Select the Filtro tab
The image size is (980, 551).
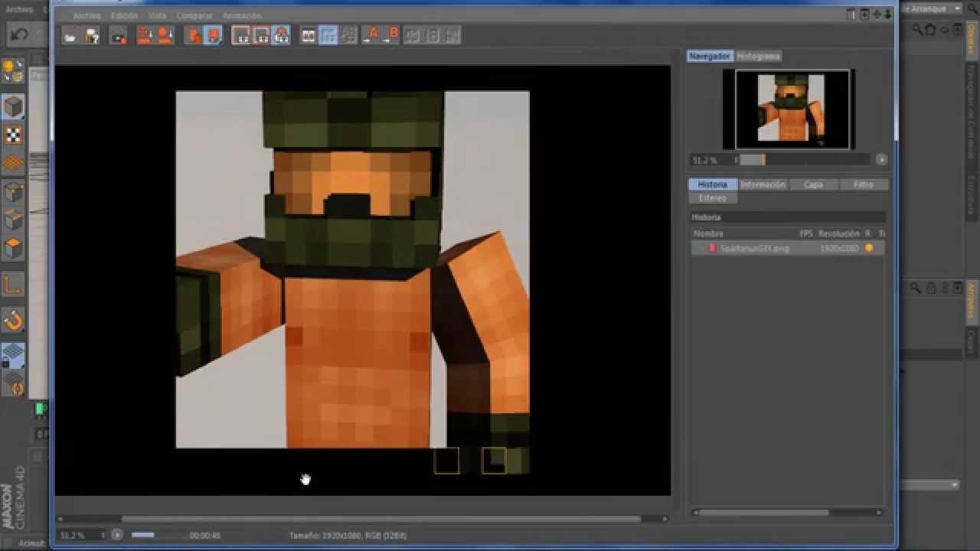(x=863, y=184)
